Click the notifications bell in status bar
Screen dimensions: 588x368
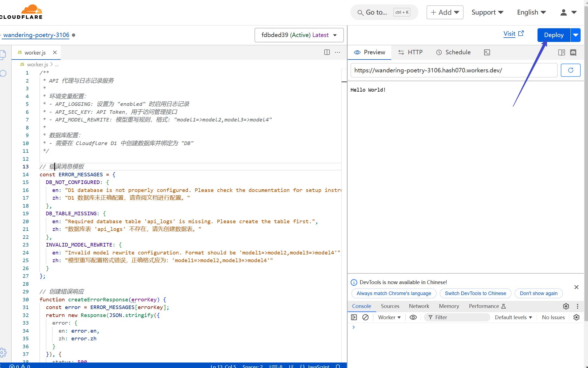(338, 366)
